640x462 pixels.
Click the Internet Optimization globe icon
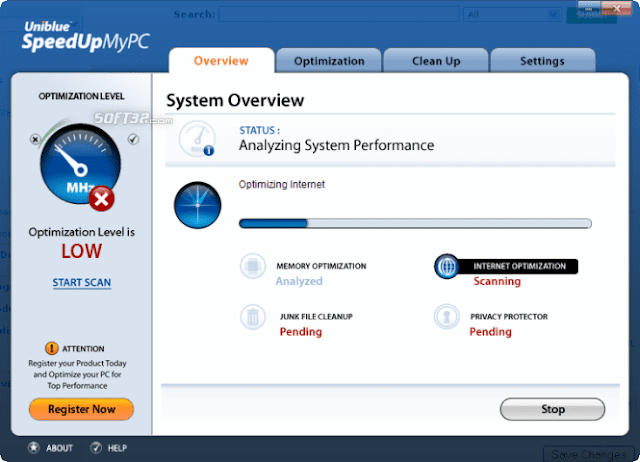(447, 266)
